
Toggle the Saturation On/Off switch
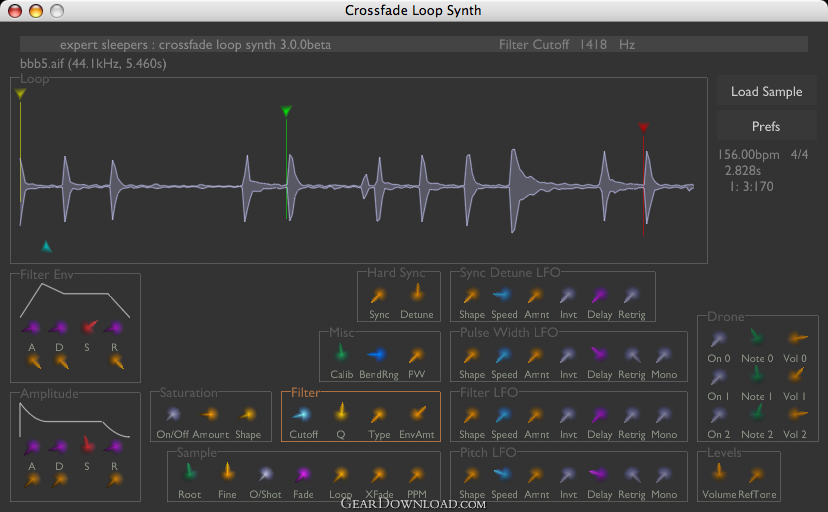[173, 415]
